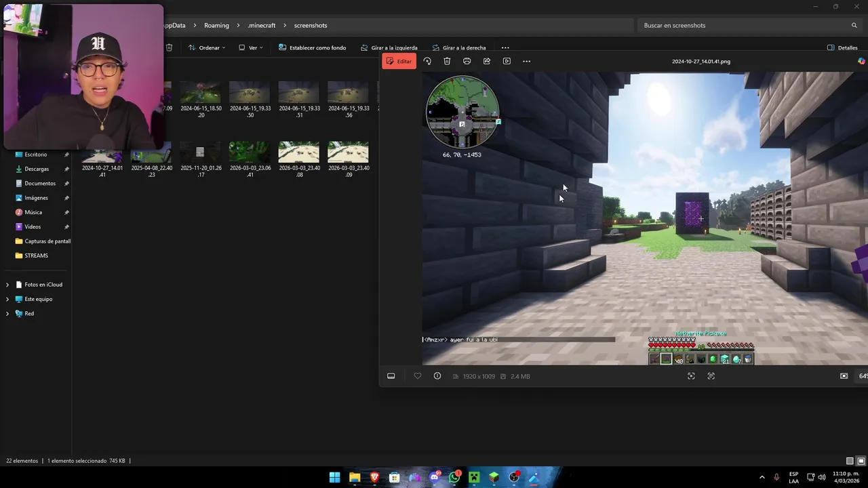Open File Explorer from taskbar
868x488 pixels.
click(x=355, y=478)
